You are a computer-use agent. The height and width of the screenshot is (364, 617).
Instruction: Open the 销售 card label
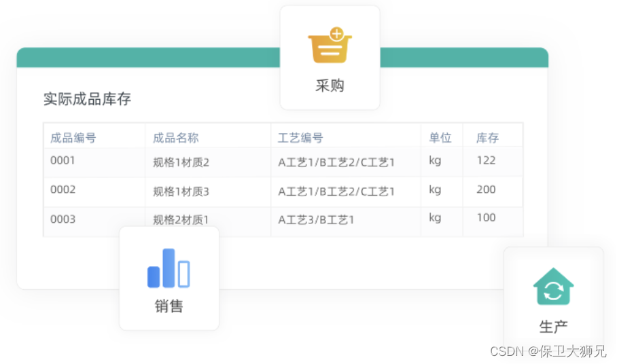click(169, 306)
